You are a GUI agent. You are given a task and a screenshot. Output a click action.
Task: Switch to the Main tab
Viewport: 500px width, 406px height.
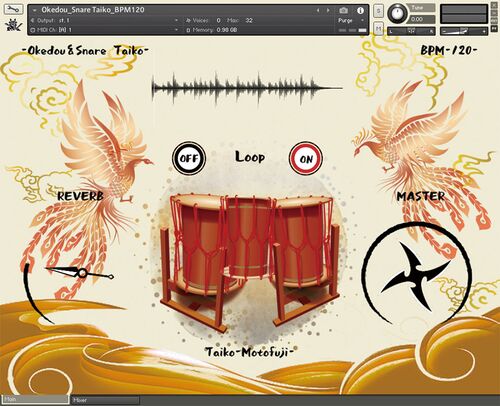point(35,400)
